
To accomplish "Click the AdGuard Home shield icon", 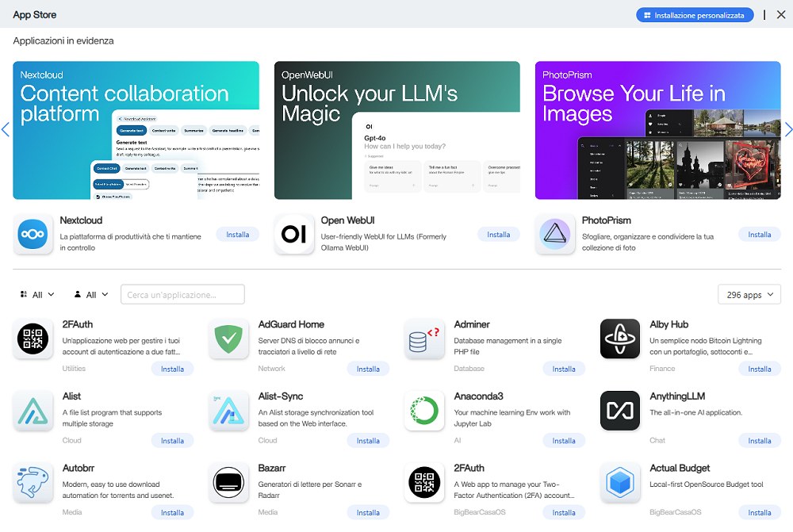I will (x=228, y=339).
